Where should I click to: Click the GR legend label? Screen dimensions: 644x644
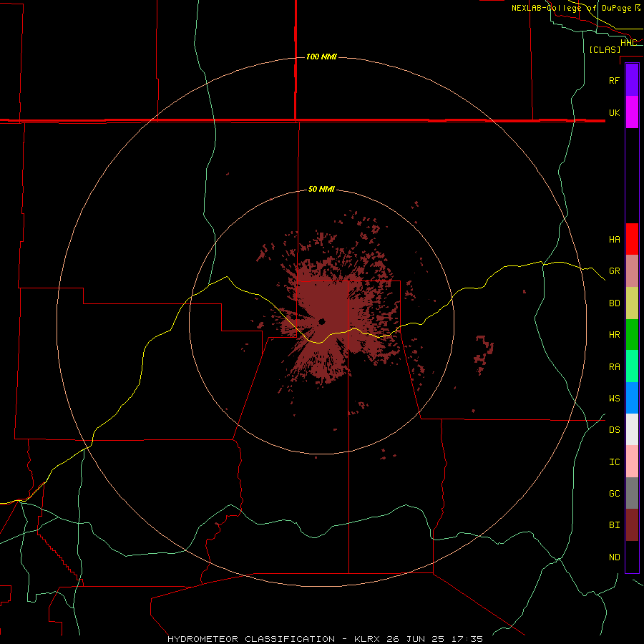point(615,271)
